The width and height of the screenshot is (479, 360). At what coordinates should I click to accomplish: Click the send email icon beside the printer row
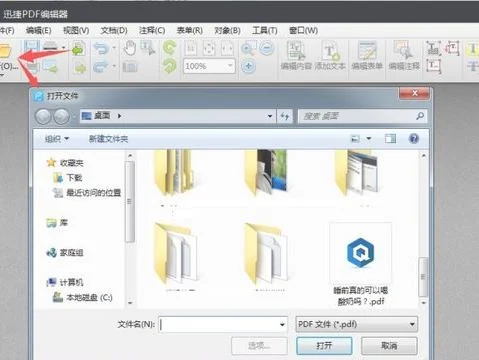50,67
